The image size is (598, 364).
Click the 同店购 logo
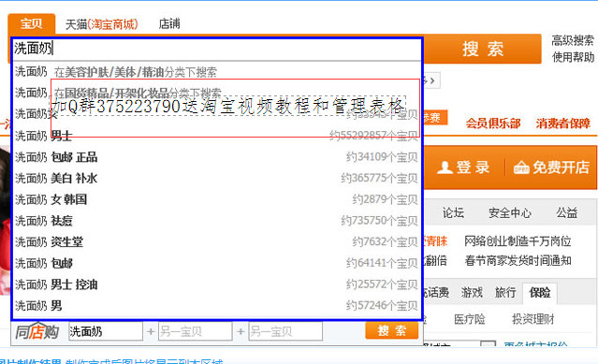point(37,331)
